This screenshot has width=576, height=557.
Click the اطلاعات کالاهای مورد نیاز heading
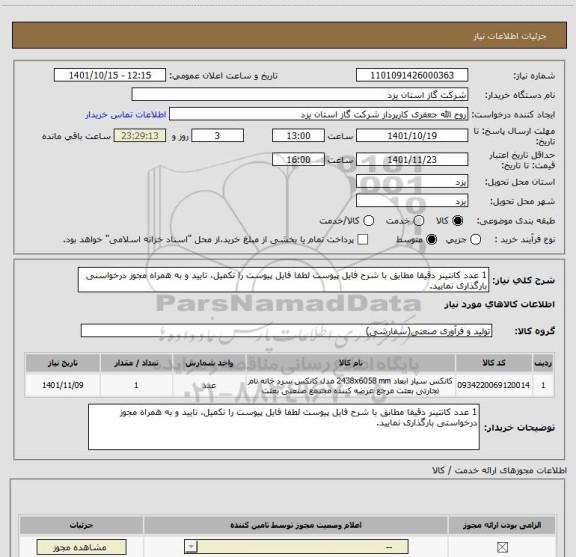(x=500, y=304)
